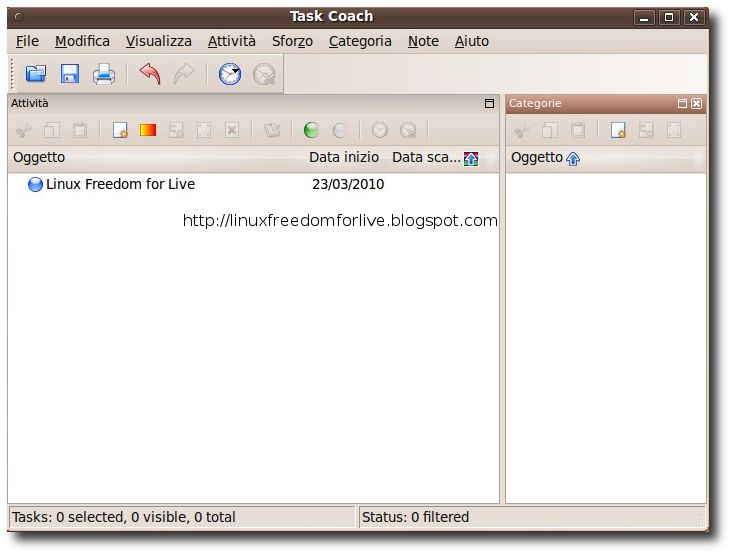Viewport: 732px width, 555px height.
Task: Close the Categorie panel
Action: pos(696,103)
